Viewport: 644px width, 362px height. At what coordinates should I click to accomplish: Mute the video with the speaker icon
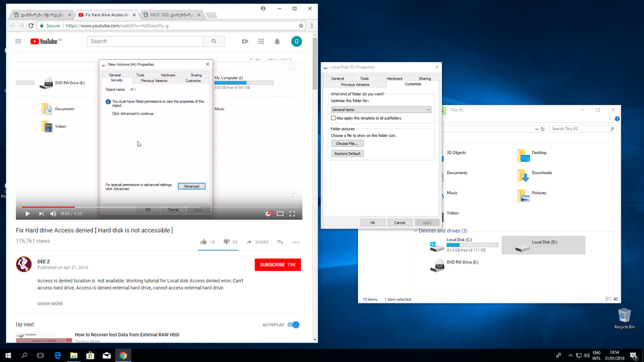pos(53,214)
